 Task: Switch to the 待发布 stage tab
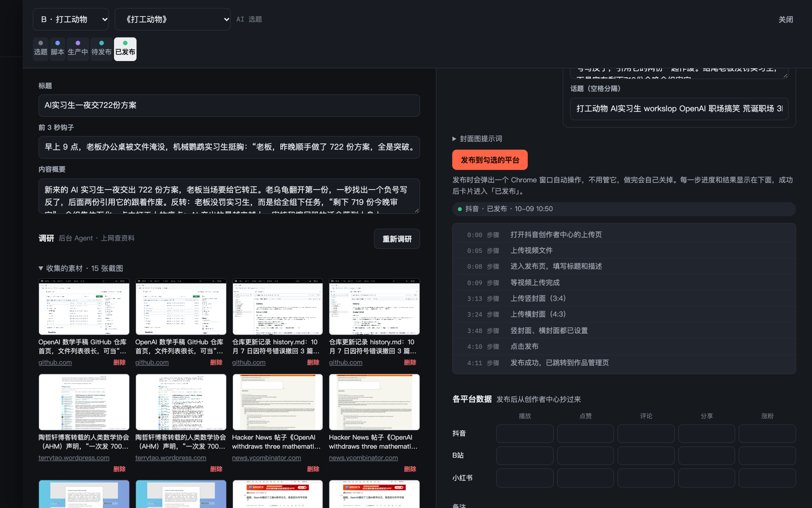[x=101, y=49]
